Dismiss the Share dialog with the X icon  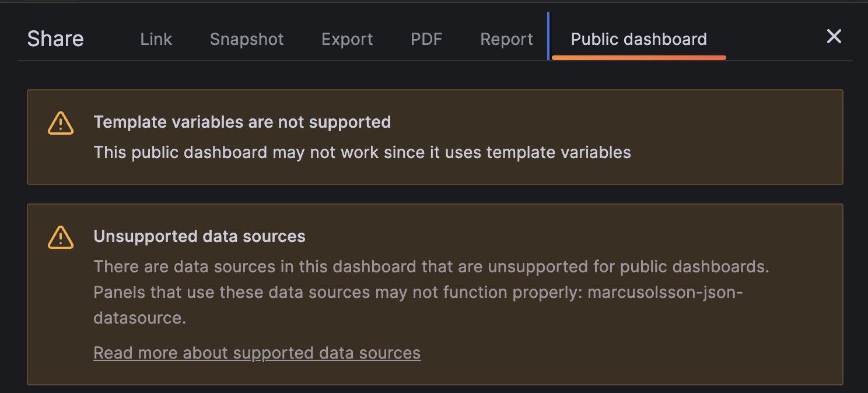pyautogui.click(x=834, y=37)
